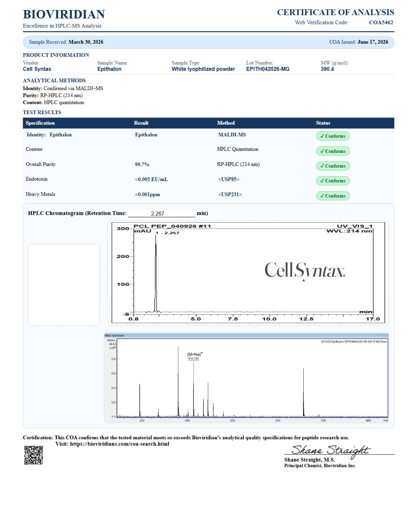Click the BIOVIRIDIAN company logo heading

tap(64, 14)
